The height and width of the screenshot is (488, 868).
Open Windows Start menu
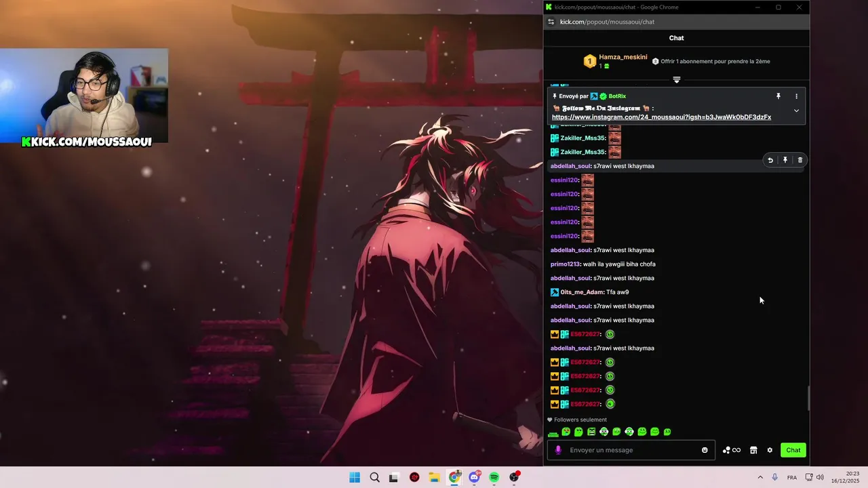click(x=355, y=477)
